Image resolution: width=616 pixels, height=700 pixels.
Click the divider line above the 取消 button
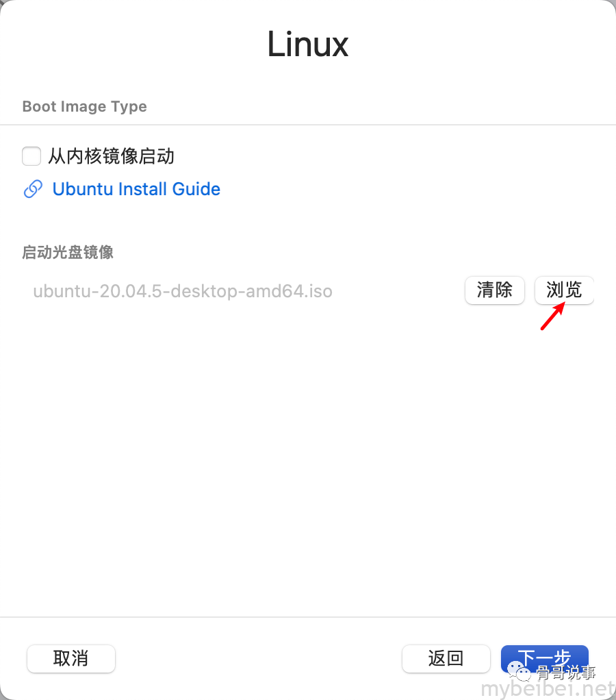click(308, 617)
